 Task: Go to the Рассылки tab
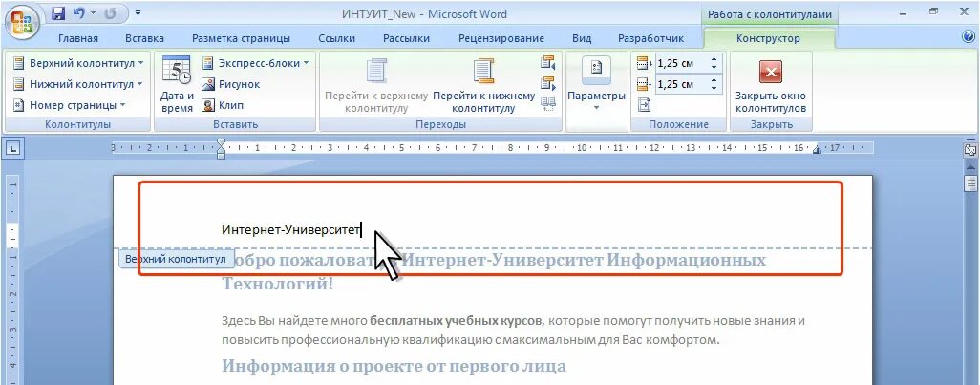(x=406, y=38)
